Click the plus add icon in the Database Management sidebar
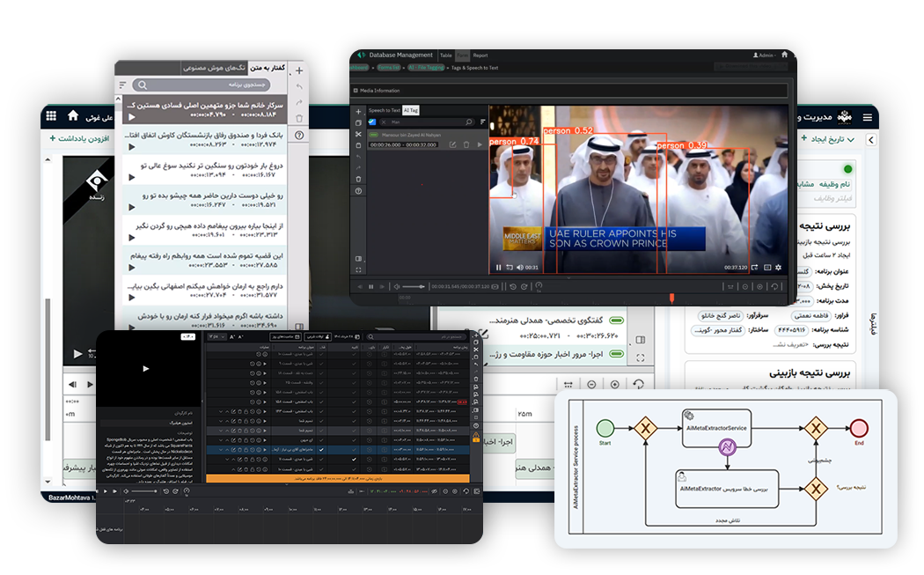 click(x=358, y=112)
